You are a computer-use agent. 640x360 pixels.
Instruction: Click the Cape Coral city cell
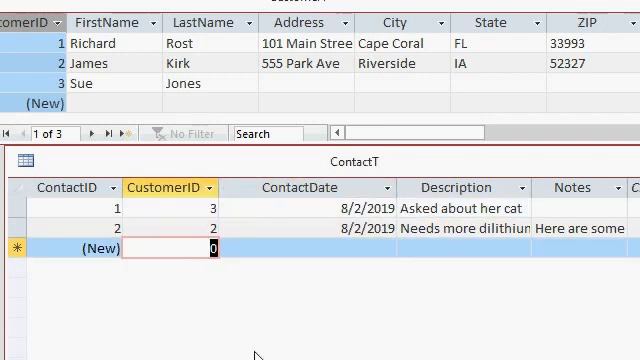click(402, 43)
